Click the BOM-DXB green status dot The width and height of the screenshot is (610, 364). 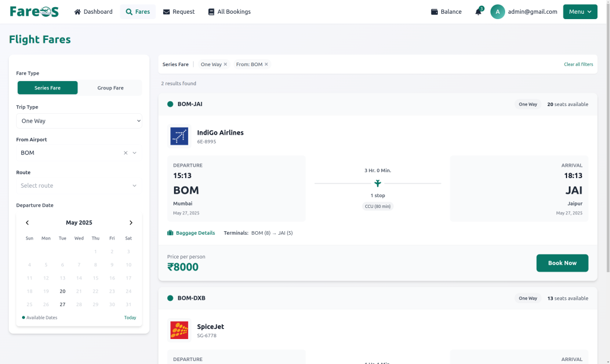point(170,298)
